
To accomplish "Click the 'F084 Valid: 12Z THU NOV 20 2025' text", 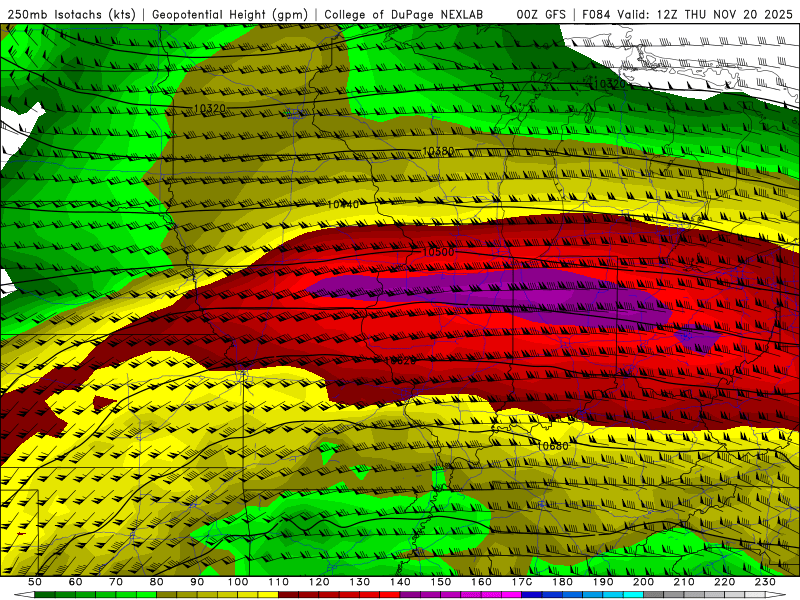I will tap(690, 14).
